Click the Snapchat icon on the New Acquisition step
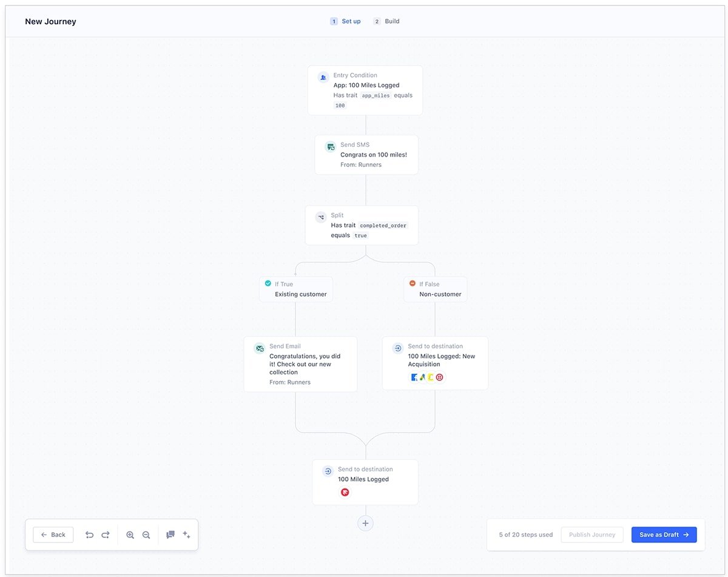Image resolution: width=728 pixels, height=577 pixels. pyautogui.click(x=431, y=377)
